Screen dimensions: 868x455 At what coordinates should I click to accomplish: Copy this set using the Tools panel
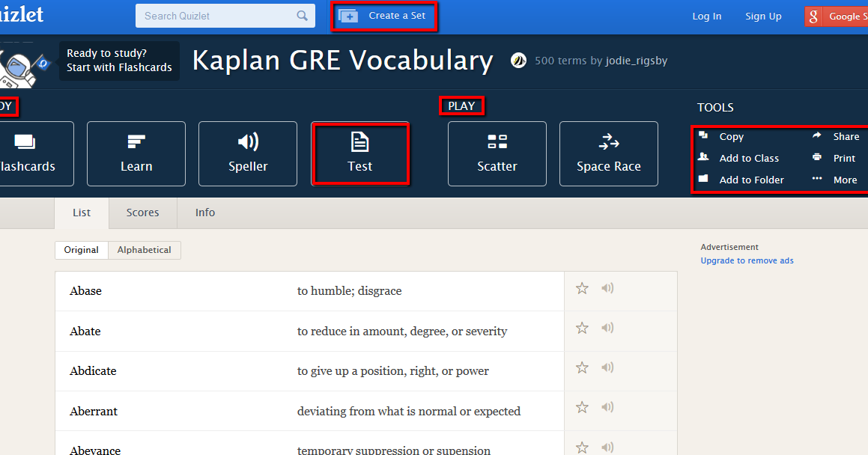click(730, 136)
